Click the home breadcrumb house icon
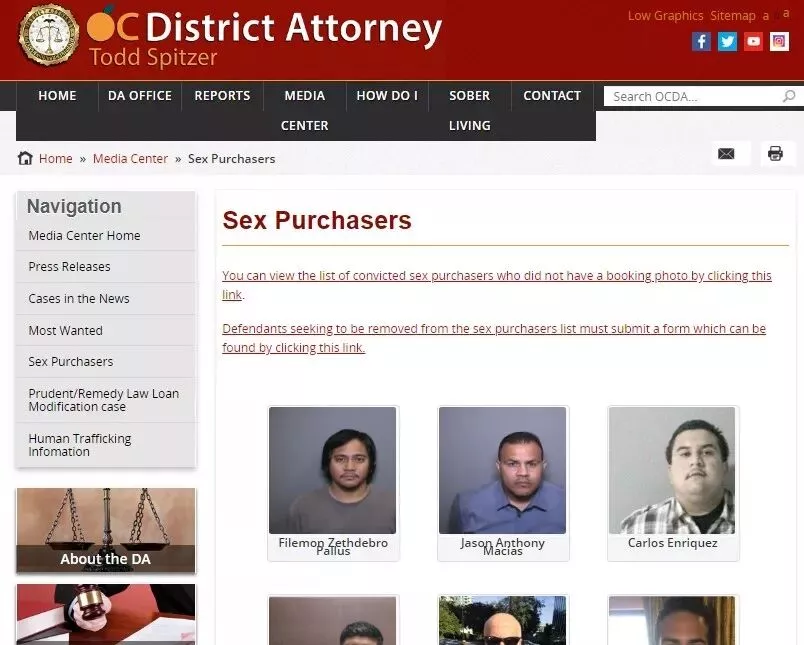This screenshot has width=804, height=645. (x=25, y=158)
